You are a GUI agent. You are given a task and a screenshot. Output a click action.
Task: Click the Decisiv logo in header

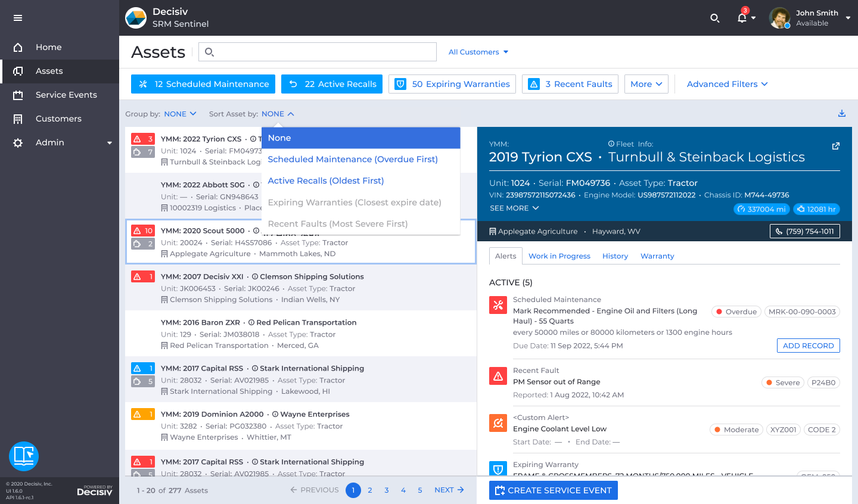click(136, 18)
